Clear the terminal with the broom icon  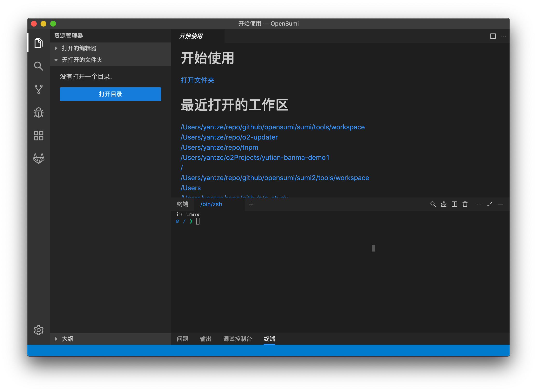pos(444,204)
